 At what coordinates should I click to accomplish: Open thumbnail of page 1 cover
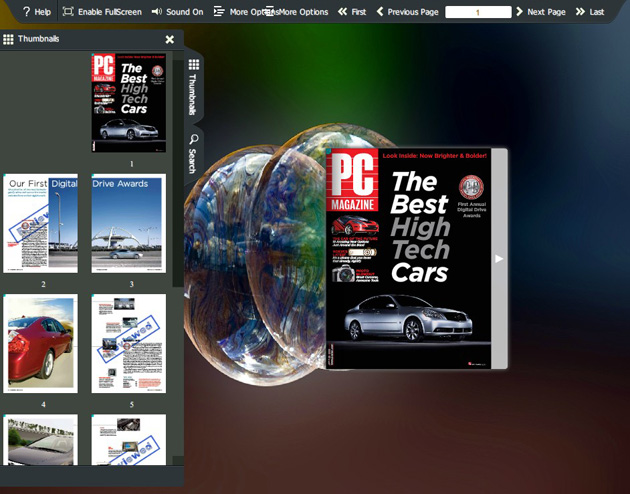(129, 102)
